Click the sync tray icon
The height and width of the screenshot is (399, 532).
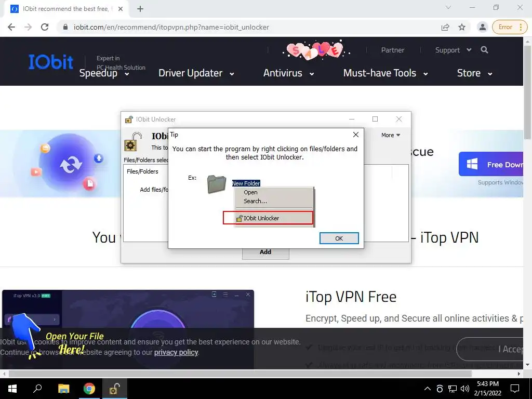click(x=440, y=389)
